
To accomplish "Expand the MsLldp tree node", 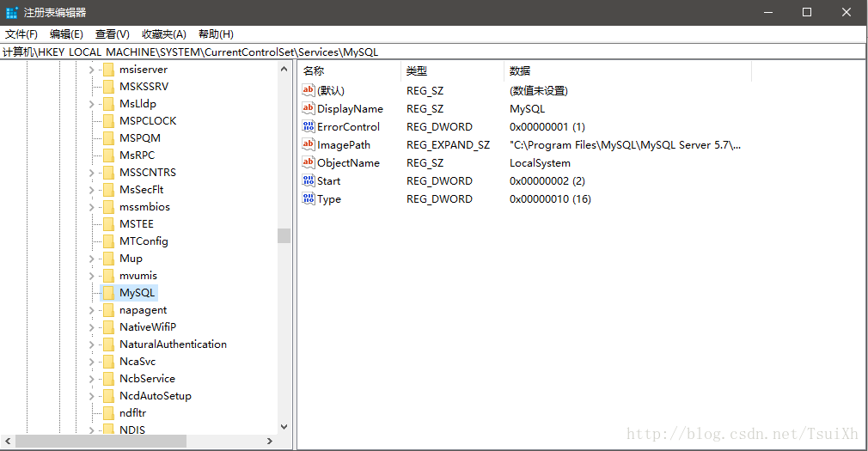I will (x=91, y=104).
